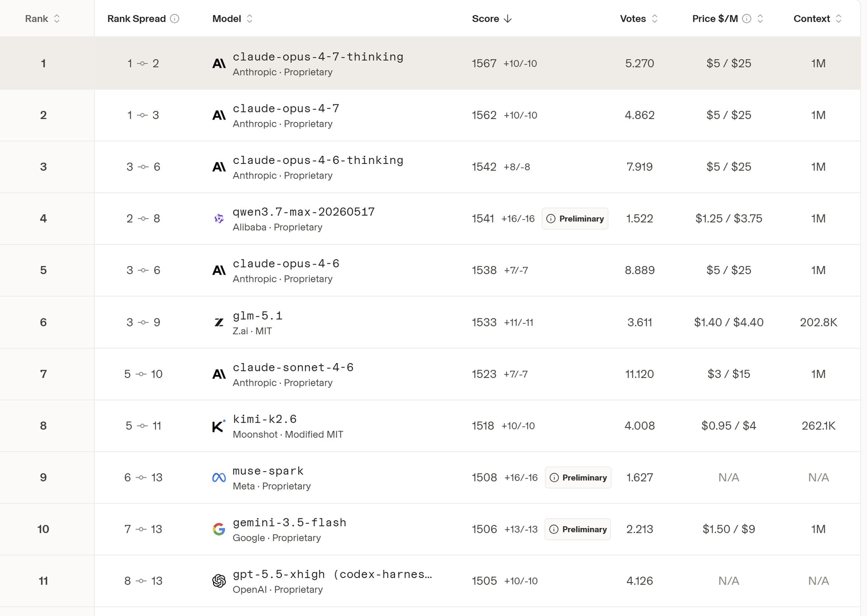Open the claude-opus-4-6 model link

pyautogui.click(x=286, y=264)
